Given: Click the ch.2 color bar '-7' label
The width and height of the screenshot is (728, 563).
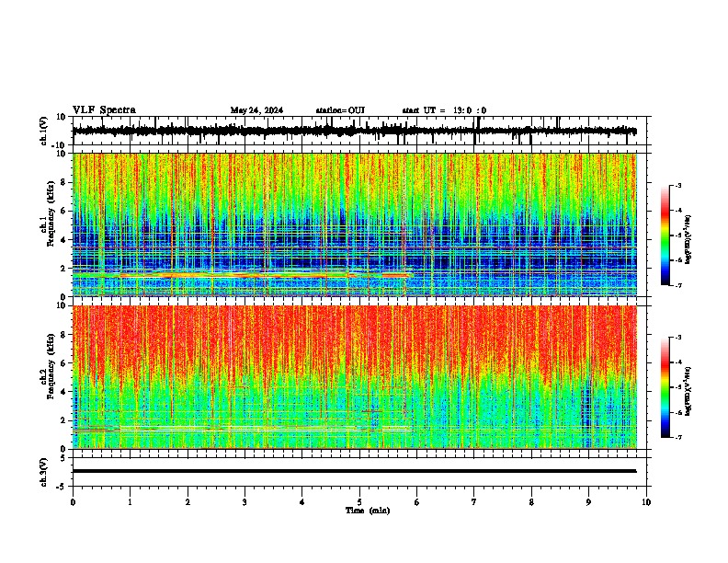Looking at the screenshot, I should point(677,437).
